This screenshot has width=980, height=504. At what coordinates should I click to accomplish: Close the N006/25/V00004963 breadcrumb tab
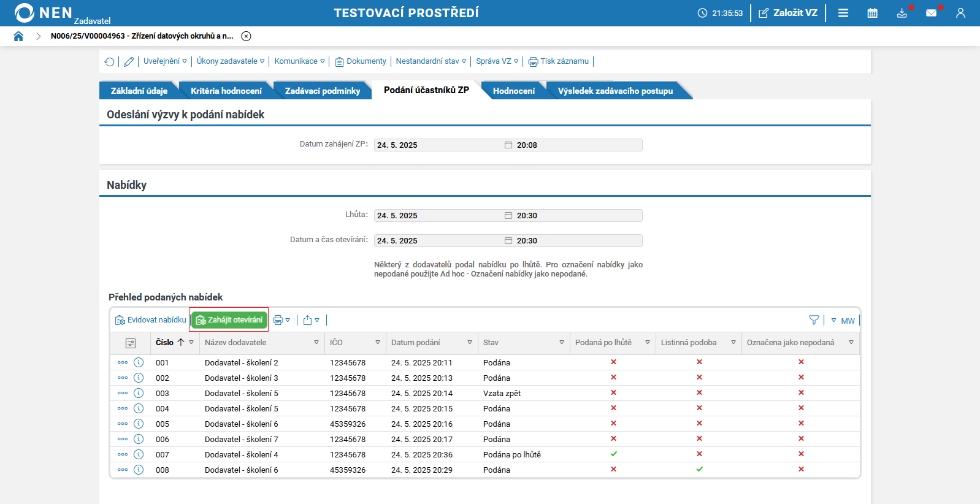(246, 36)
